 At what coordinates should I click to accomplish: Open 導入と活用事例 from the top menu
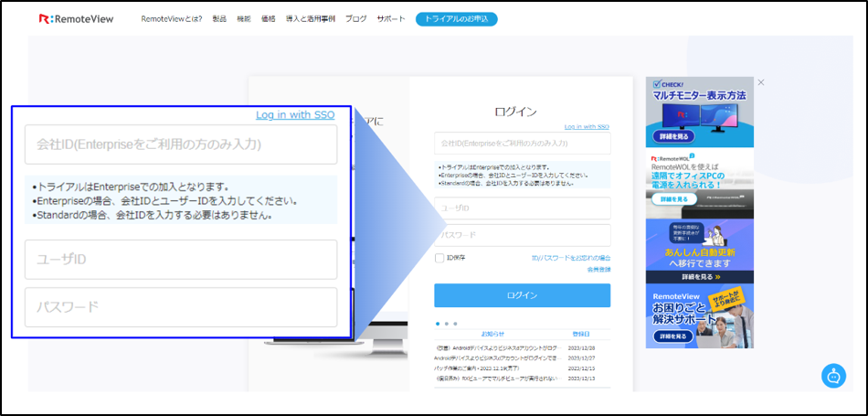coord(310,19)
